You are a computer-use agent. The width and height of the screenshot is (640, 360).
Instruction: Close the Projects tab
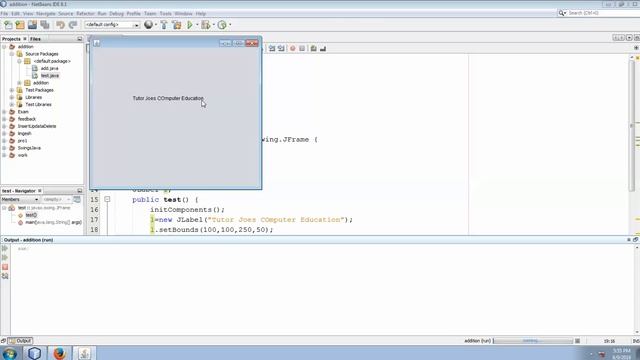pyautogui.click(x=24, y=39)
